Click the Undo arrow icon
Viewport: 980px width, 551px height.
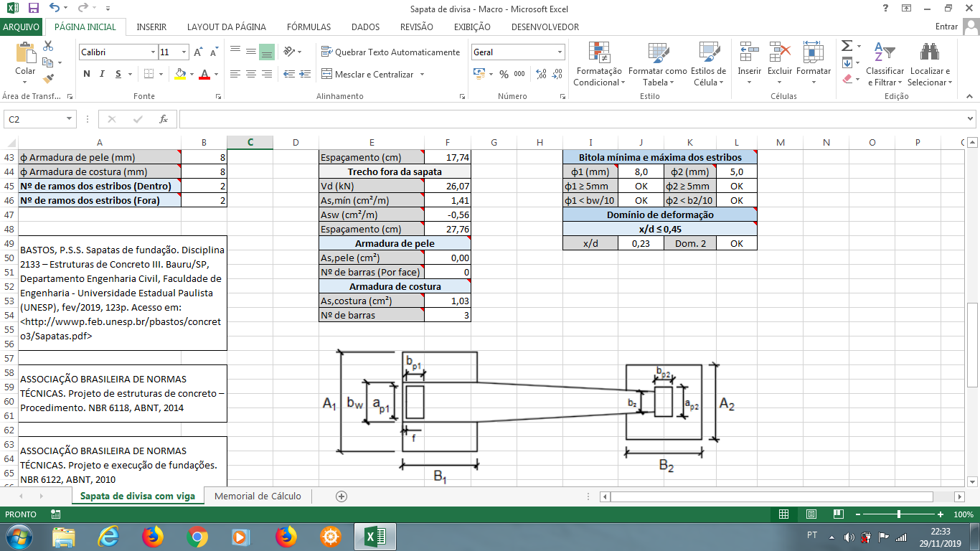point(55,9)
